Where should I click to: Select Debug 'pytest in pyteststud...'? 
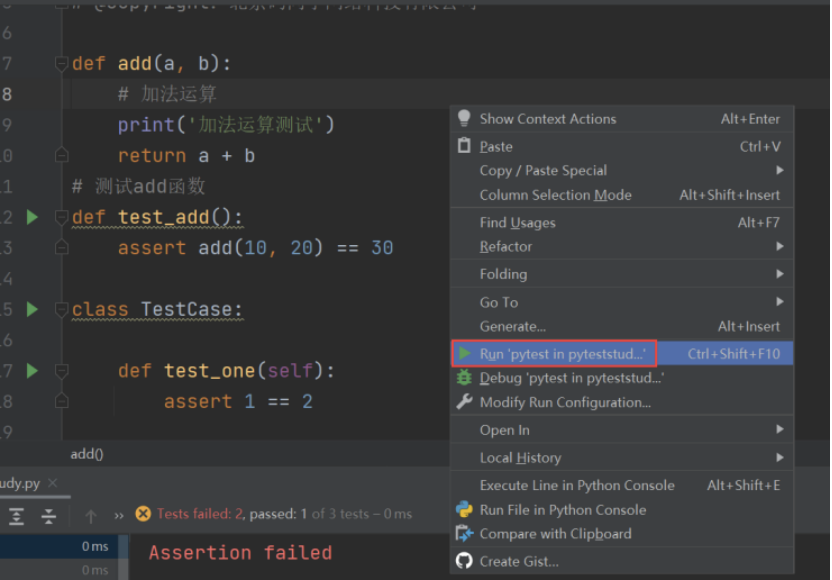[x=622, y=378]
